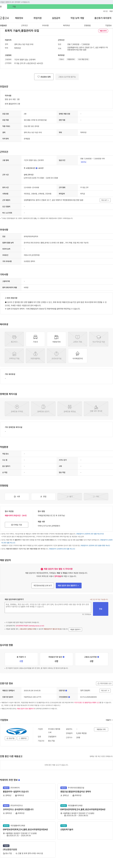This screenshot has width=113, height=868.
Task: Switch to 기업정보 tab
Action: pyautogui.click(x=108, y=25)
